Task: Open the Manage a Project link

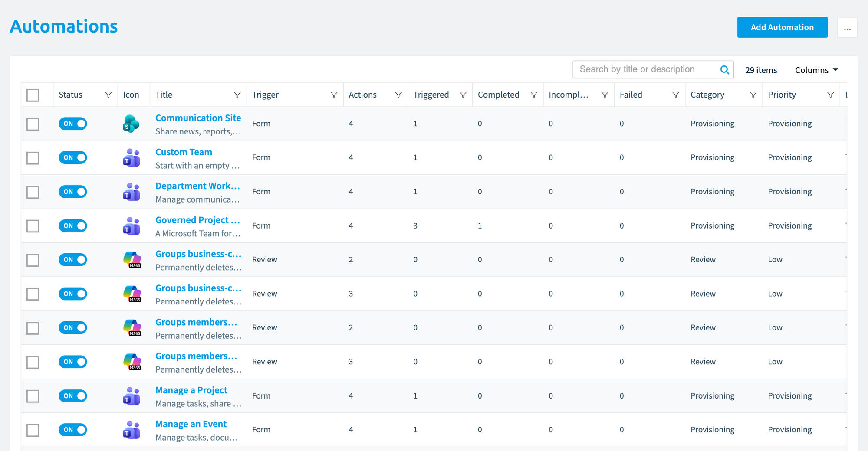Action: point(191,390)
